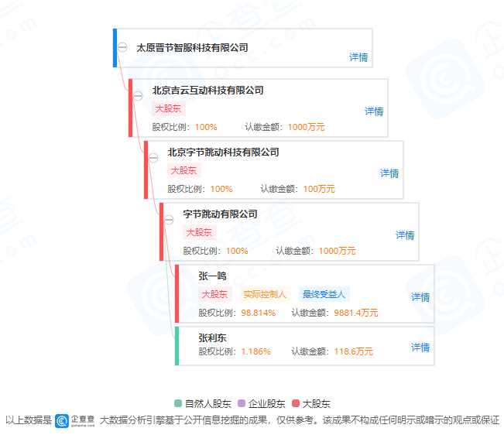
Task: Click 大股东 tag under 北京字节跳动科技有限公司
Action: [183, 170]
